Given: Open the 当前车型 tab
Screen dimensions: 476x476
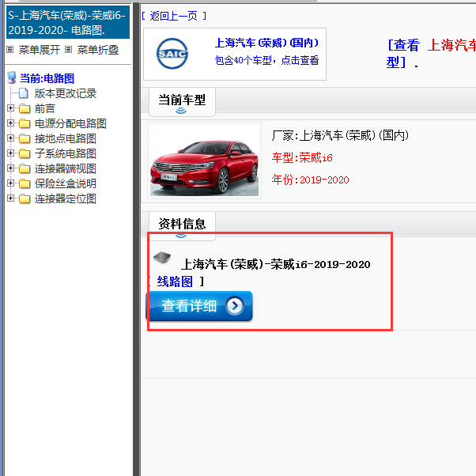Looking at the screenshot, I should [x=182, y=102].
